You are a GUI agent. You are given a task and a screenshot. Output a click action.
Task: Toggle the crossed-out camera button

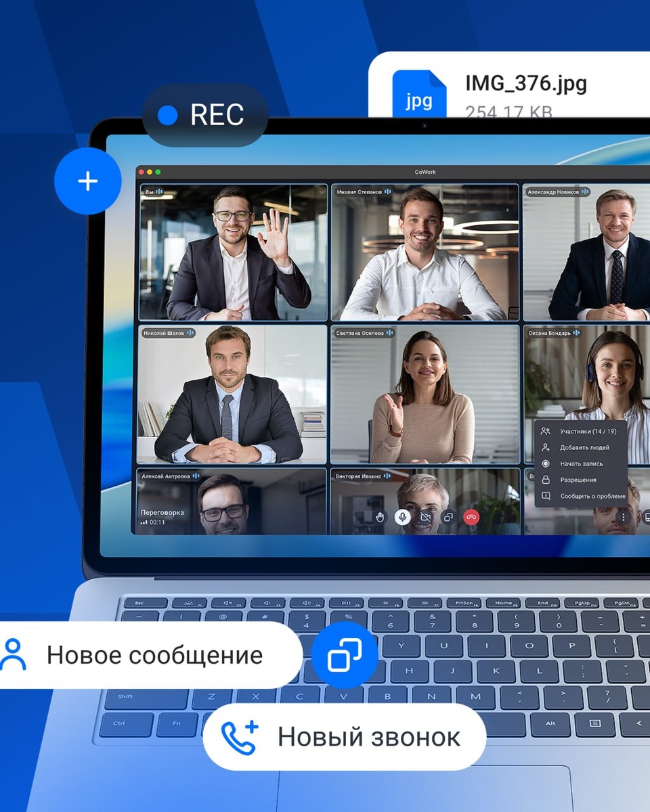(425, 517)
